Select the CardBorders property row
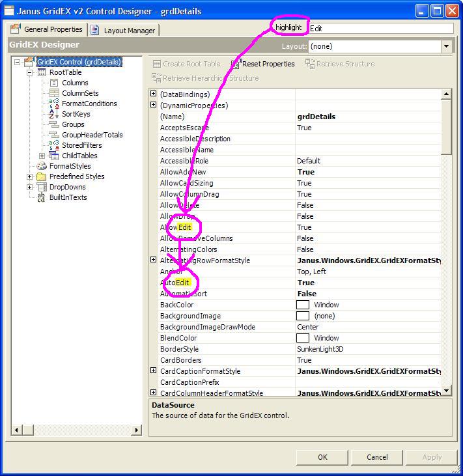 coord(300,360)
